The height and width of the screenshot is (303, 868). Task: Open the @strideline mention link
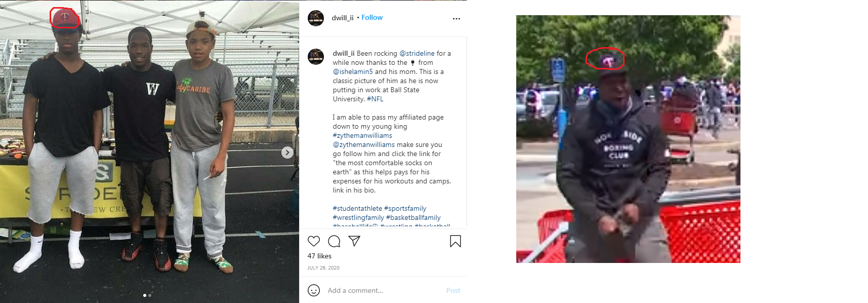(417, 53)
